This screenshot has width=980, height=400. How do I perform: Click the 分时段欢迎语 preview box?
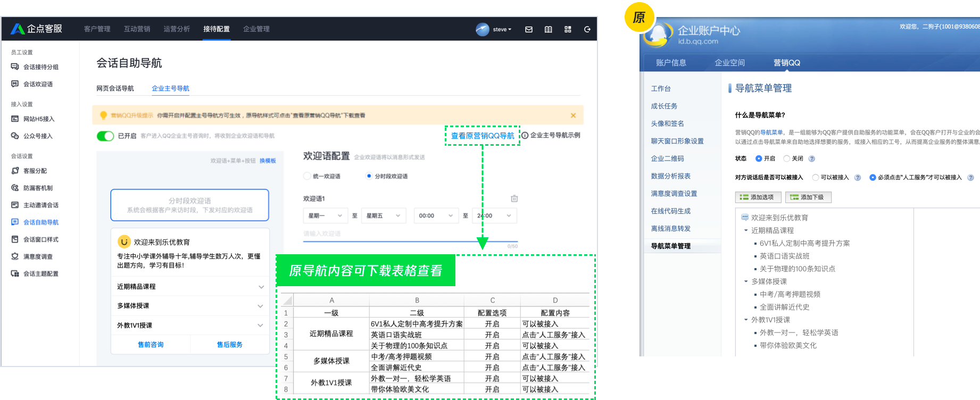[x=190, y=205]
